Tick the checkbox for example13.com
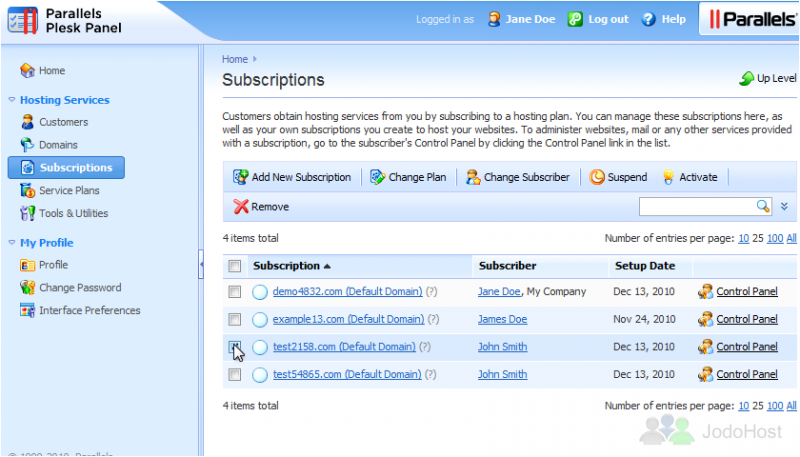This screenshot has height=457, width=800. pyautogui.click(x=234, y=320)
